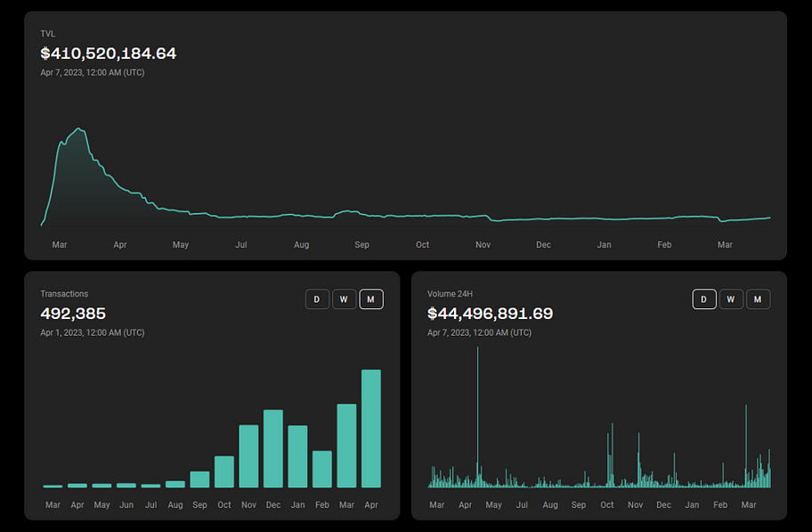Switch Transactions chart to weekly (W) view
Screen dimensions: 812x532
tap(344, 299)
